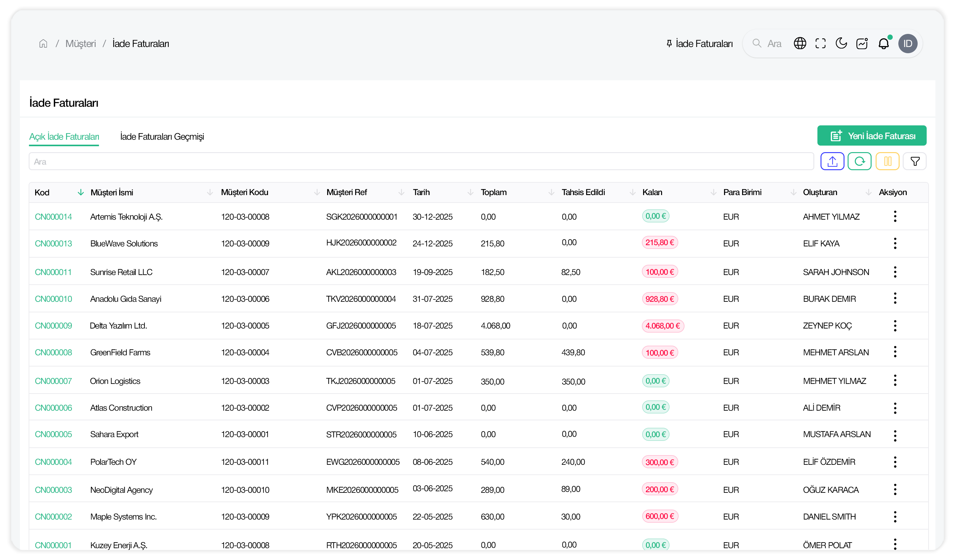
Task: Change language with the globe icon
Action: coord(800,43)
